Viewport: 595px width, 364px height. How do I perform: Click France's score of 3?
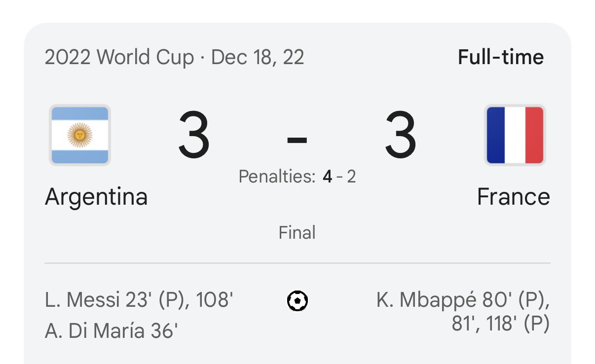(x=401, y=135)
